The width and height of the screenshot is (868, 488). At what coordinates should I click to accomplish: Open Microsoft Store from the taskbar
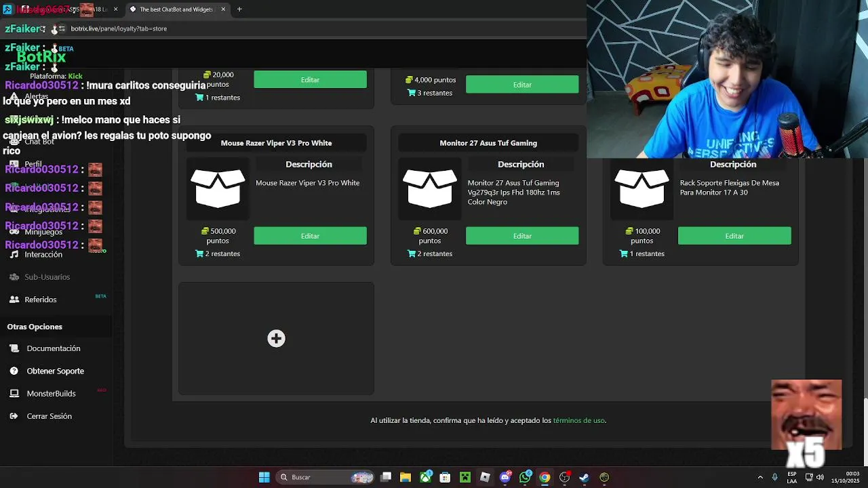click(445, 477)
